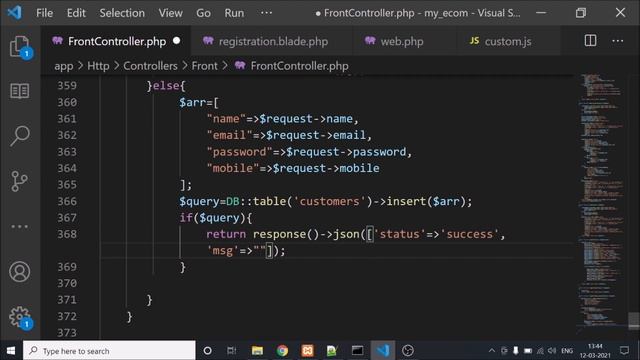Screen dimensions: 640x360
Task: Click the 'customers' table name string
Action: (x=329, y=201)
